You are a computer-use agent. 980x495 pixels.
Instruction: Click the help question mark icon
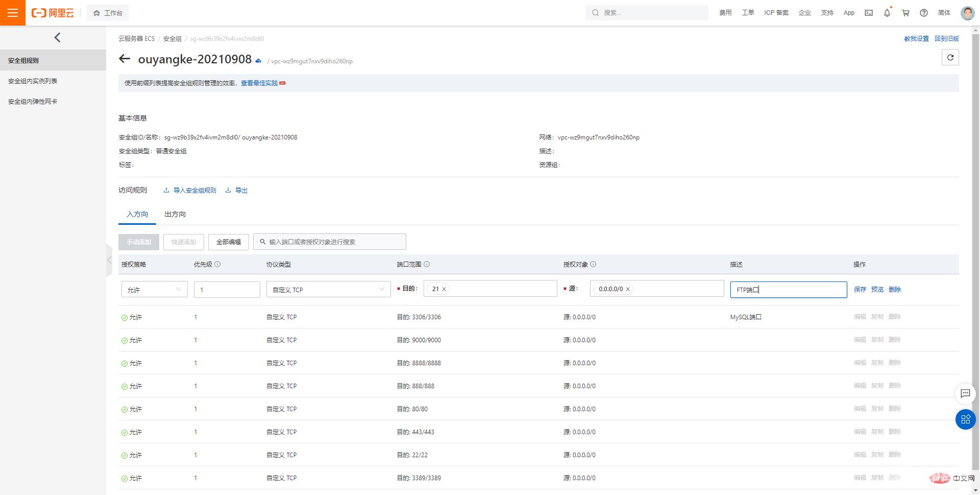pyautogui.click(x=924, y=13)
